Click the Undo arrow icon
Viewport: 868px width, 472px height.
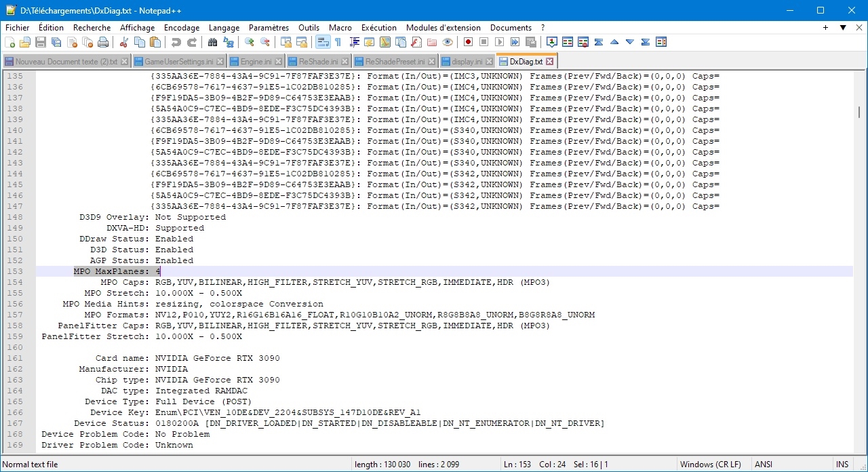click(x=176, y=42)
